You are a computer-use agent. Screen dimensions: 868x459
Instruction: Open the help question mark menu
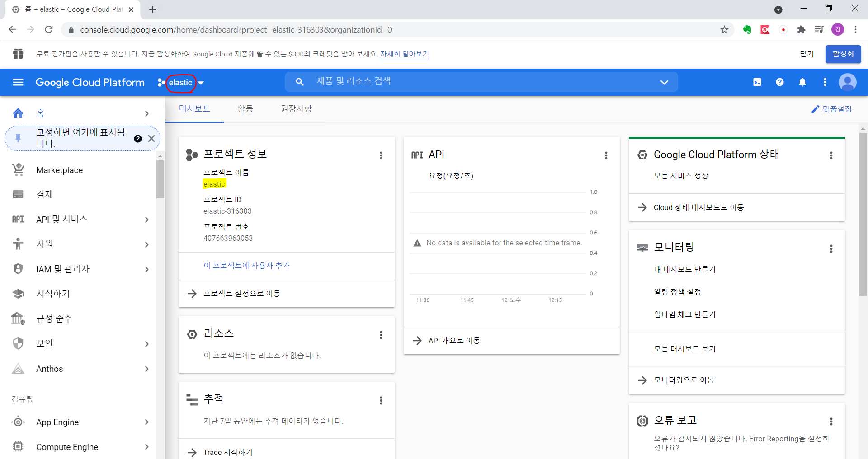click(x=780, y=82)
